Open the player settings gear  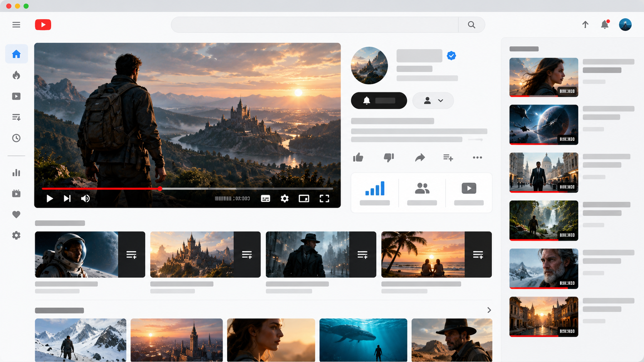[285, 199]
